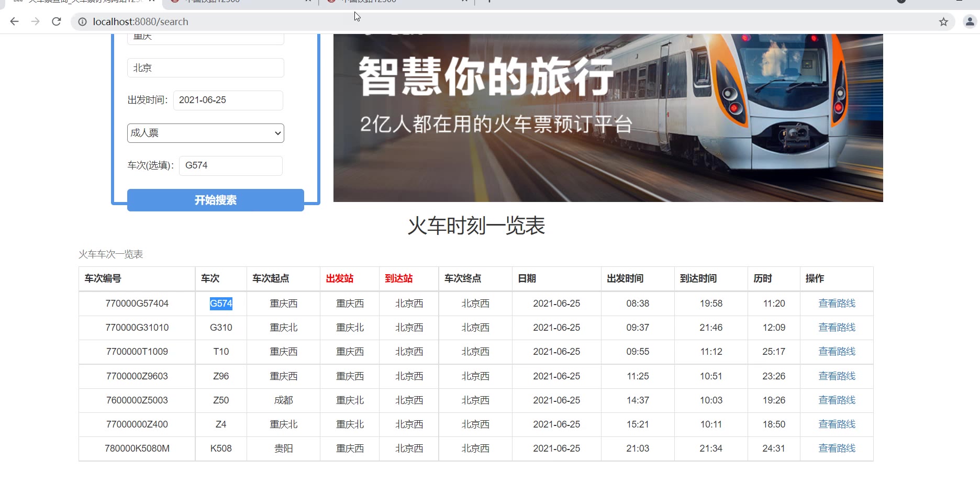Click departure time 09:37
The height and width of the screenshot is (494, 980).
pos(638,328)
